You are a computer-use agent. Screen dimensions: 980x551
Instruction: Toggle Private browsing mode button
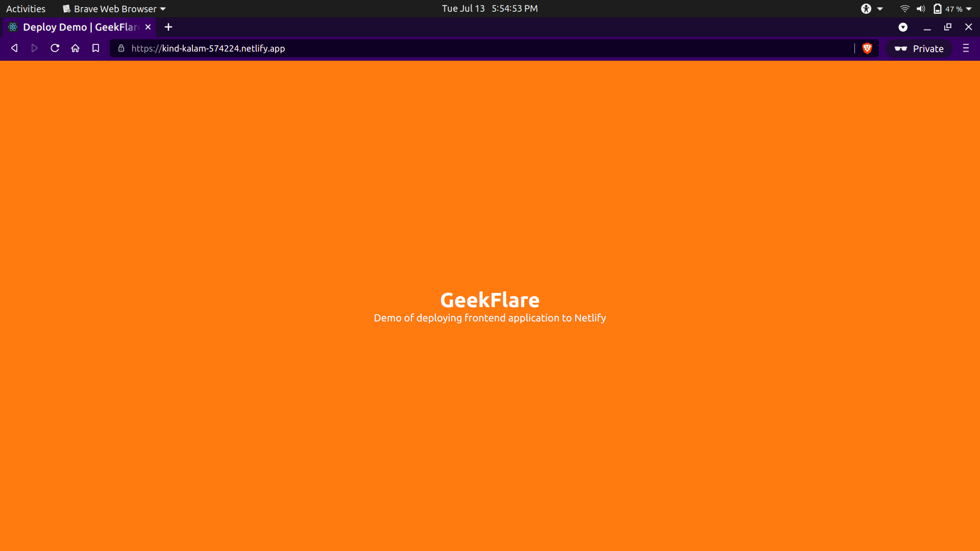919,48
